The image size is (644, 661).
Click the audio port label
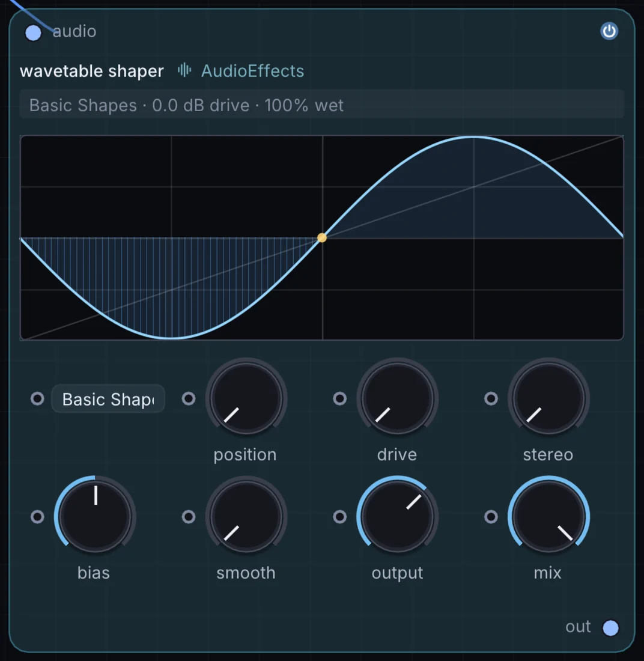pos(74,31)
